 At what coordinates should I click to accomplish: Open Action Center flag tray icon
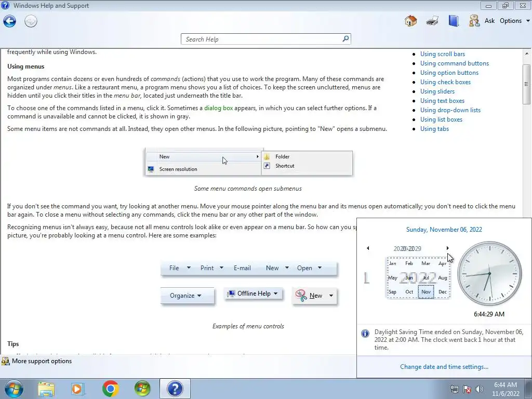467,389
